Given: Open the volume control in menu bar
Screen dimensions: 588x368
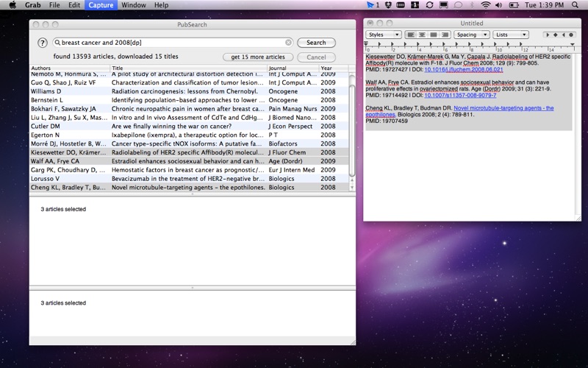Looking at the screenshot, I should 499,5.
